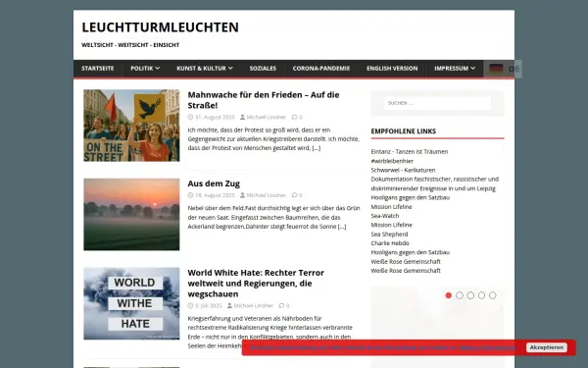Open the Mahnwache für den Frieden headline
Screen dimensions: 588x368
coord(264,100)
